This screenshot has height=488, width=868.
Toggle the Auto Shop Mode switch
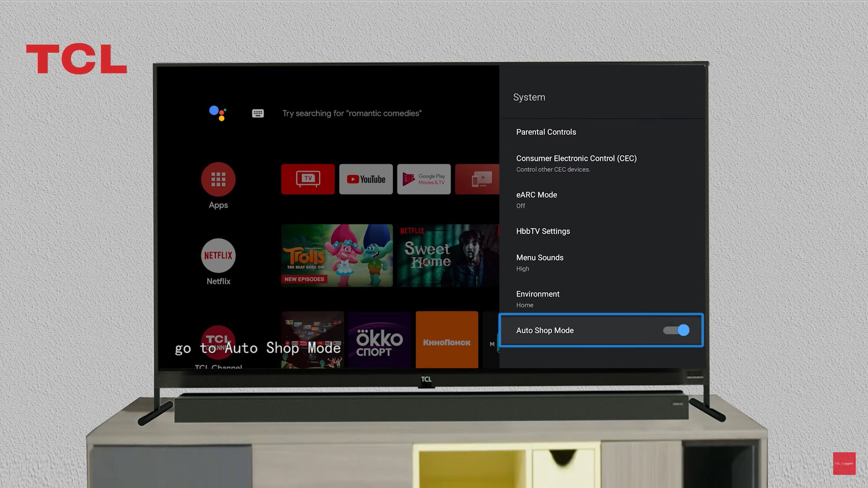click(676, 330)
